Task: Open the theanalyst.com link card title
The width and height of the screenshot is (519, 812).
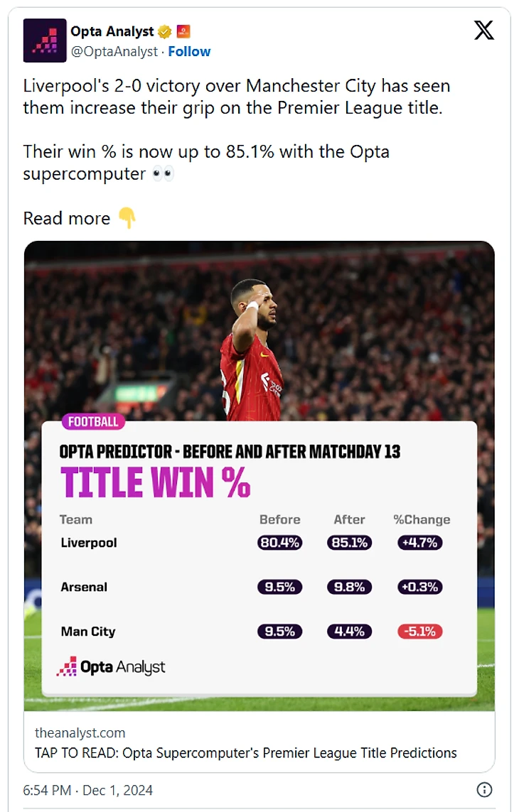Action: coord(246,752)
